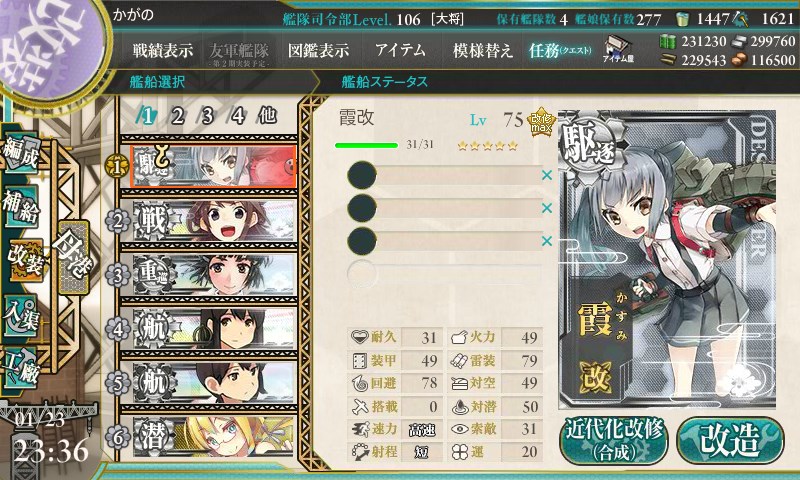Viewport: 800px width, 480px height.
Task: Click the 近代化改修 modernization button
Action: click(614, 441)
